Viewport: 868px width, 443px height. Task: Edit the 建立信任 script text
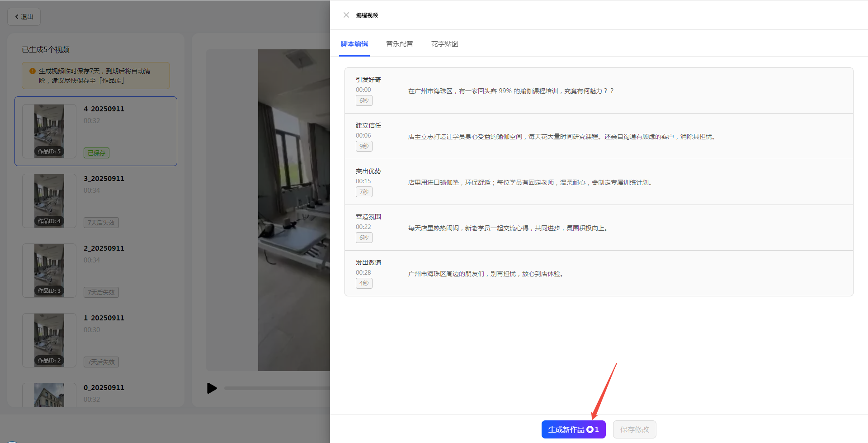561,137
